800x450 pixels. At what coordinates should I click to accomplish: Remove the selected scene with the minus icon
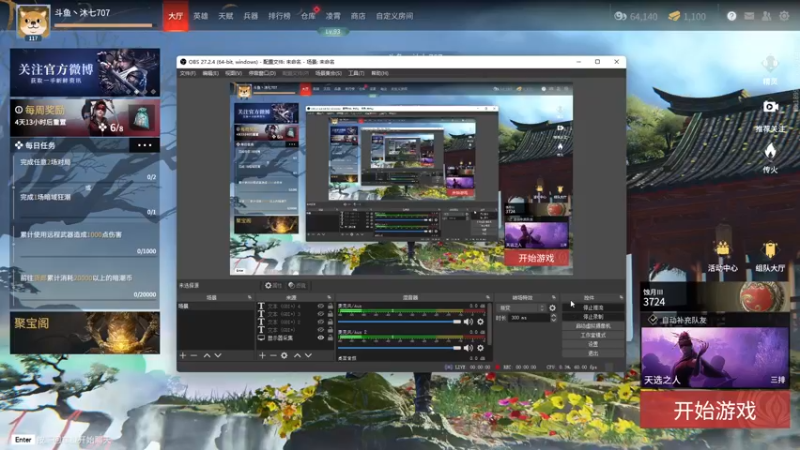click(x=194, y=355)
